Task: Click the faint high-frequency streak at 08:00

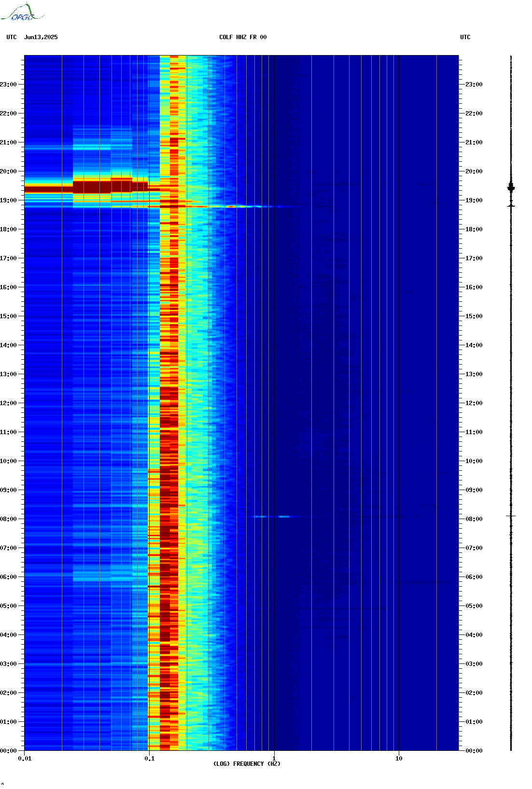Action: point(271,517)
